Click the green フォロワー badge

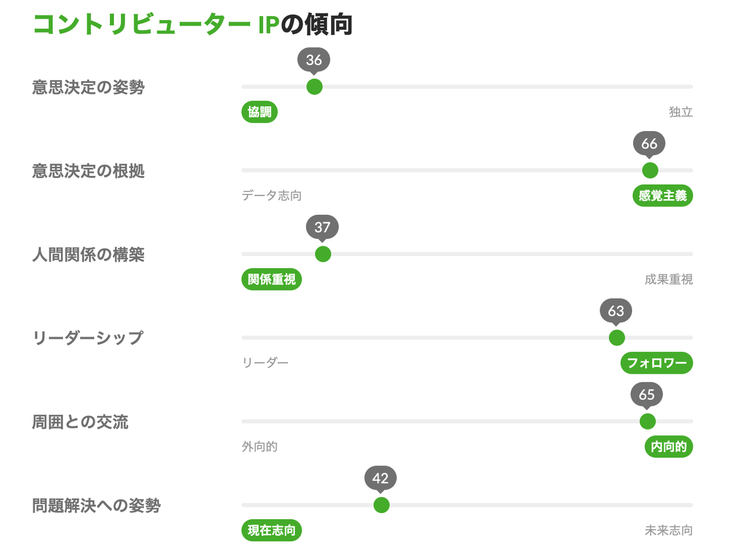(x=656, y=363)
